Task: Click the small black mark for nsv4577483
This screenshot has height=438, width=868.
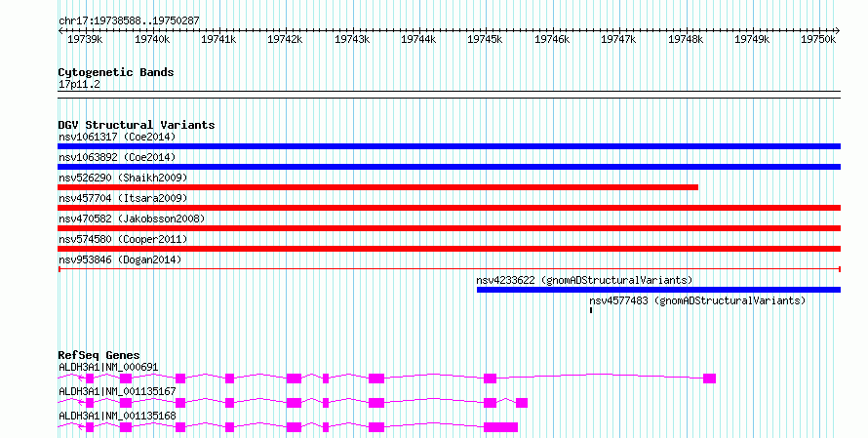Action: (591, 310)
